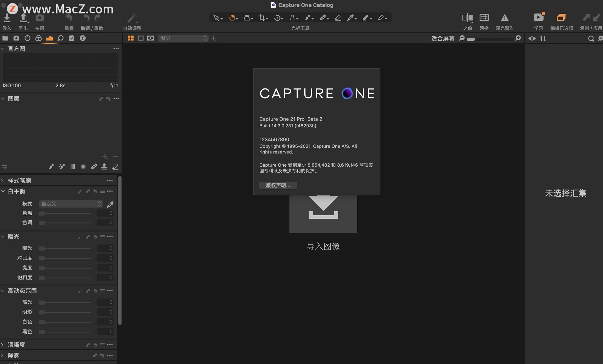Select clone stamp layer tool
The image size is (603, 364).
pos(104,167)
